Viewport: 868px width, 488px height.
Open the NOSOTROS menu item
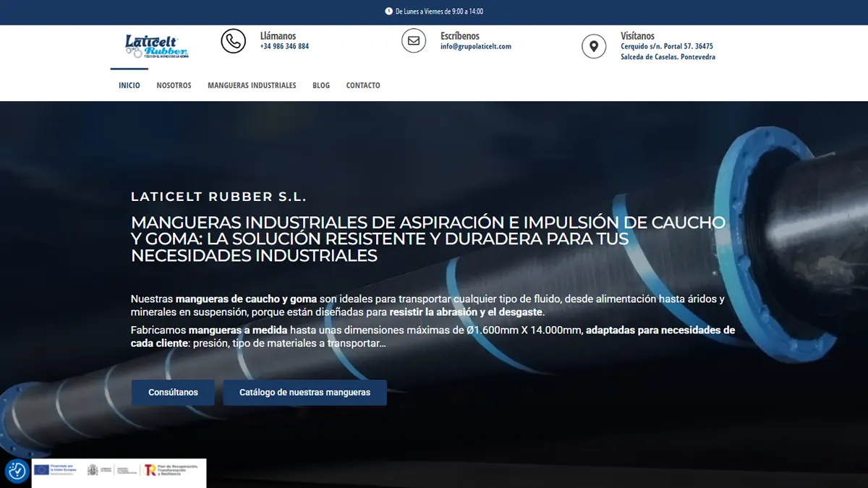(174, 85)
